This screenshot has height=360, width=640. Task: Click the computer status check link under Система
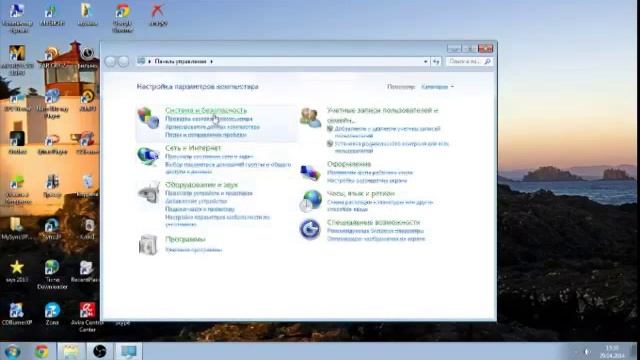pos(209,119)
